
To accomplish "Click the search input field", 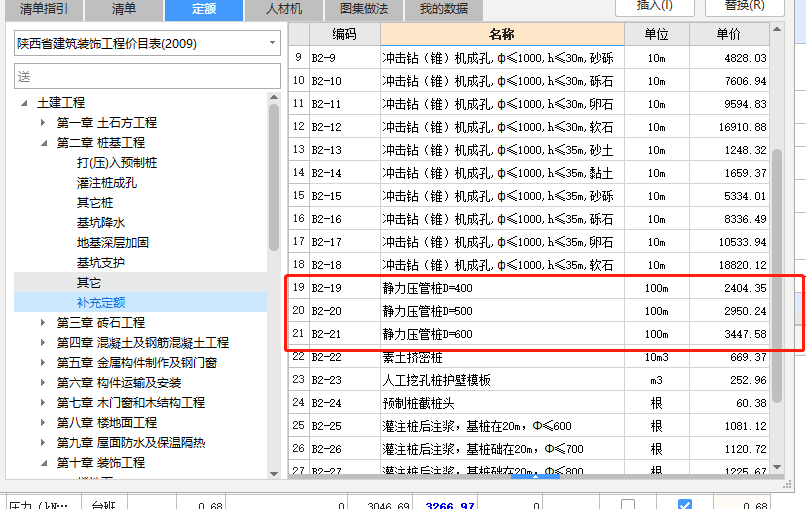I will point(147,77).
